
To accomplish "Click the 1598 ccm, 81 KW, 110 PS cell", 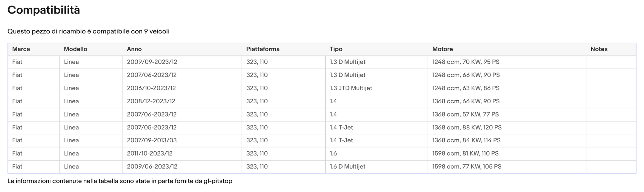I will click(x=507, y=154).
